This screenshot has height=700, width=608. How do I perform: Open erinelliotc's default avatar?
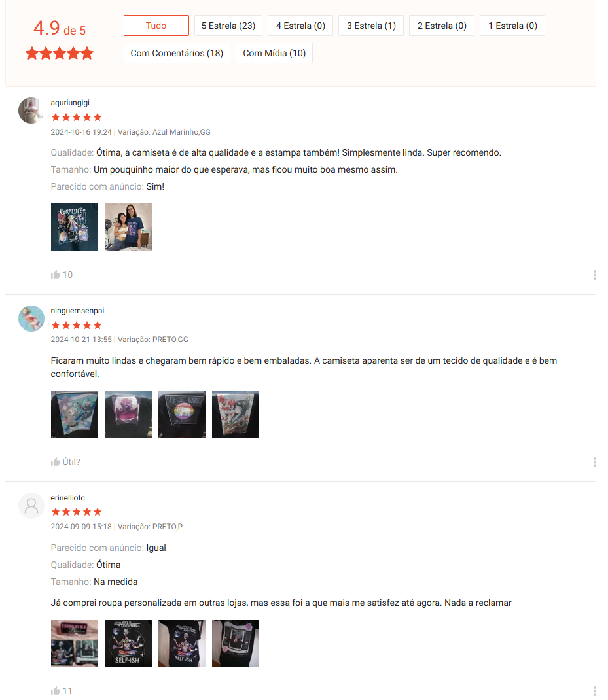(x=31, y=505)
